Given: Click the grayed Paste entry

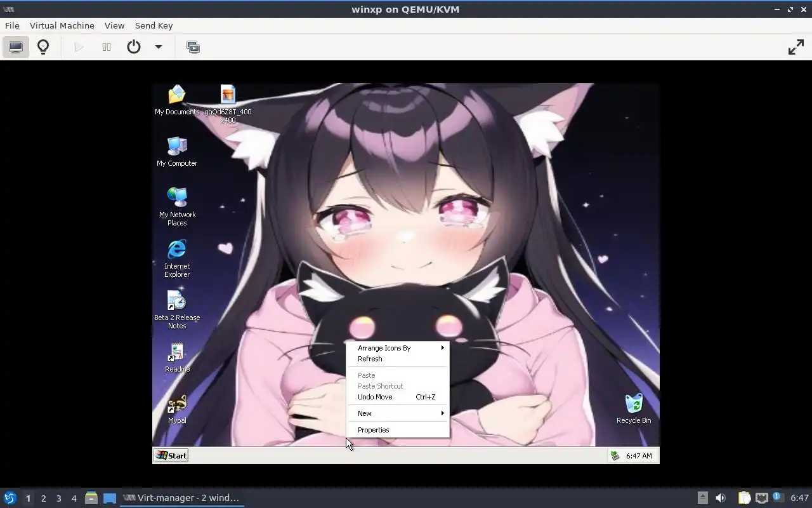Looking at the screenshot, I should 398,375.
